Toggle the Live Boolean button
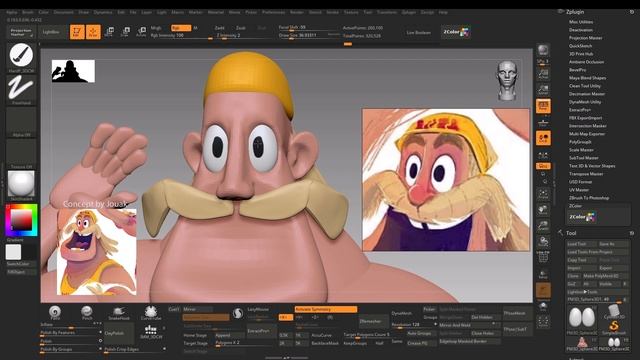 click(418, 32)
